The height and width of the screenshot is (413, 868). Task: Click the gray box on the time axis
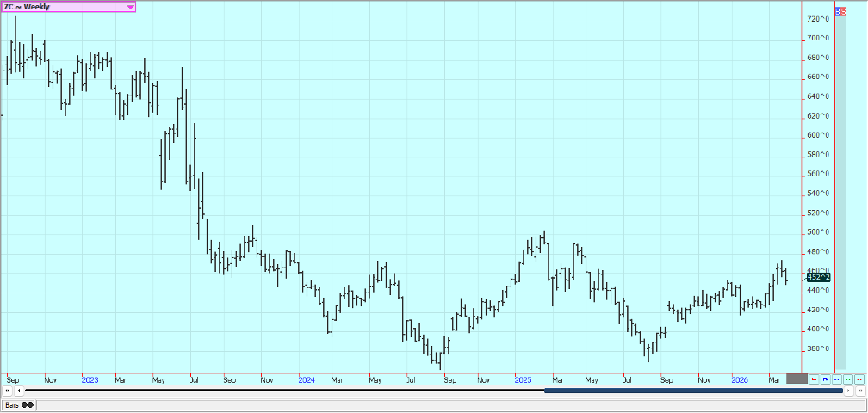797,379
